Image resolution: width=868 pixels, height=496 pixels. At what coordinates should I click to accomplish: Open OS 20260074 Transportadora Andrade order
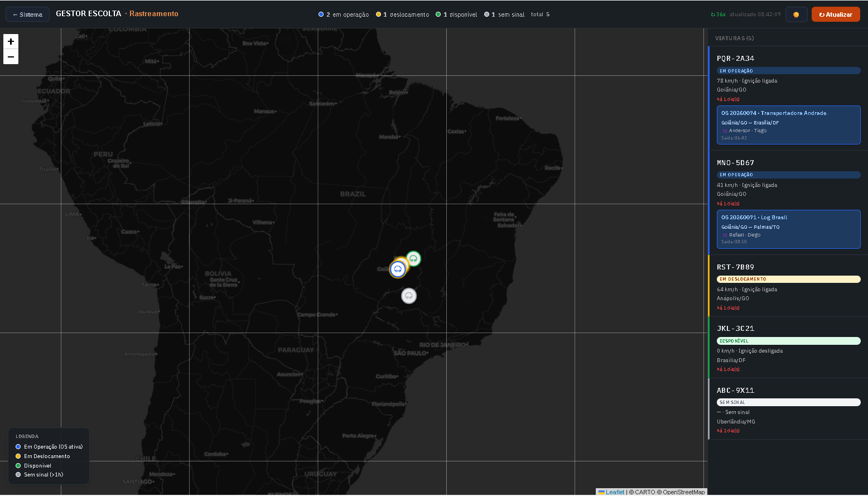(x=788, y=125)
